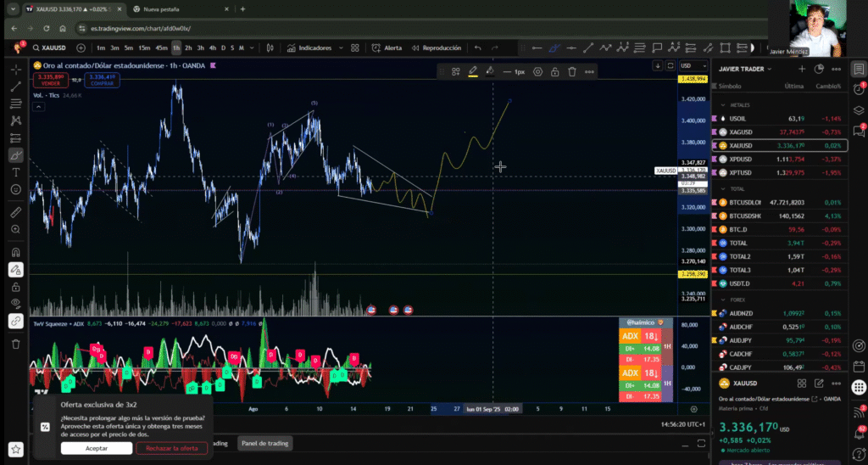
Task: Click Rechazar la oferta button
Action: pos(171,448)
